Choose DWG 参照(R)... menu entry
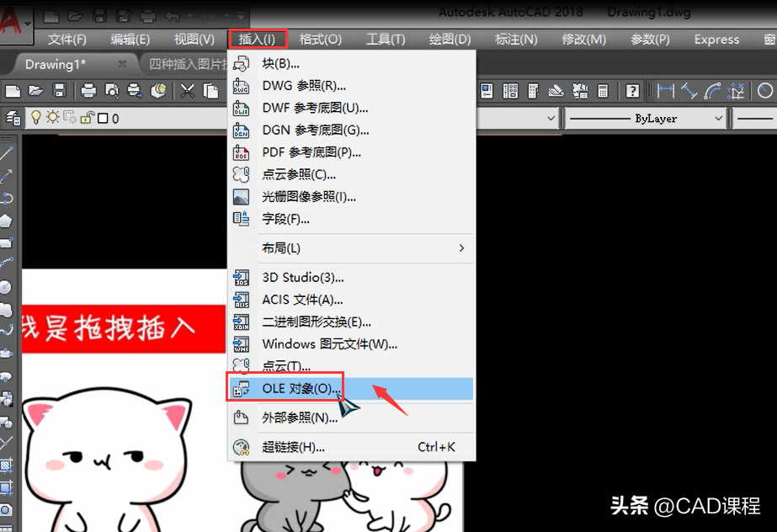 pos(352,86)
